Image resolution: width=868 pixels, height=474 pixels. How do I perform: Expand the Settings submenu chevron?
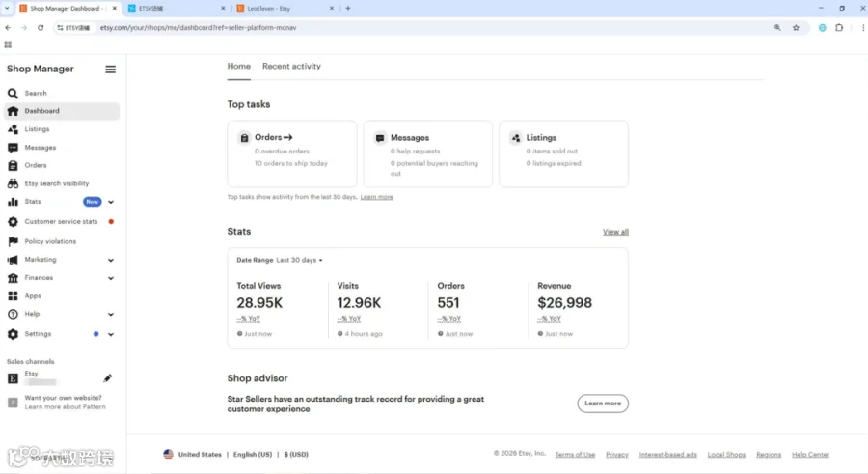(x=111, y=334)
